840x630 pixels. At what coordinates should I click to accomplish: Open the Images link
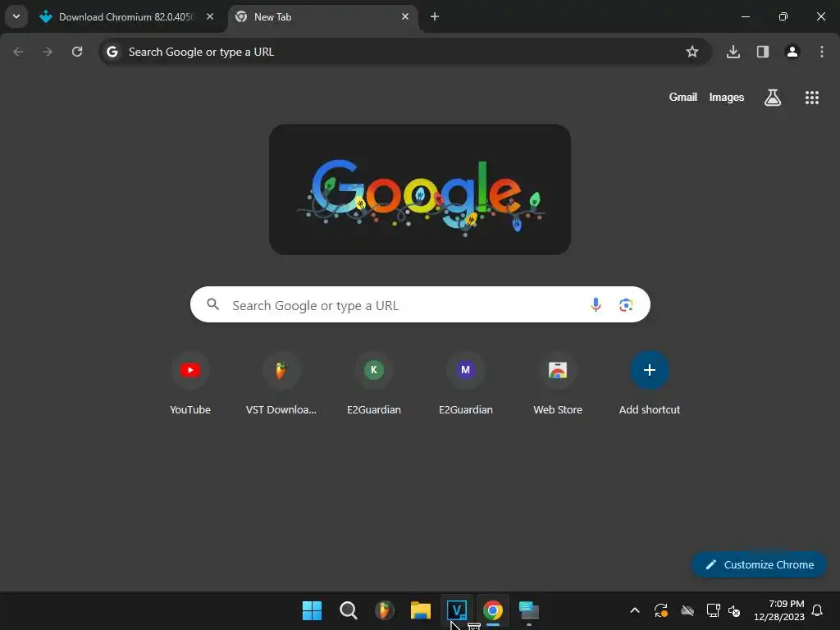[x=727, y=98]
